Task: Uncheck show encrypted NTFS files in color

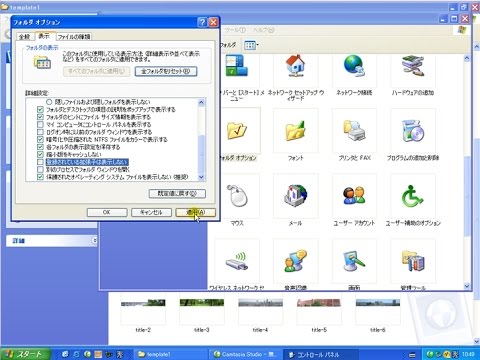Action: (40, 139)
